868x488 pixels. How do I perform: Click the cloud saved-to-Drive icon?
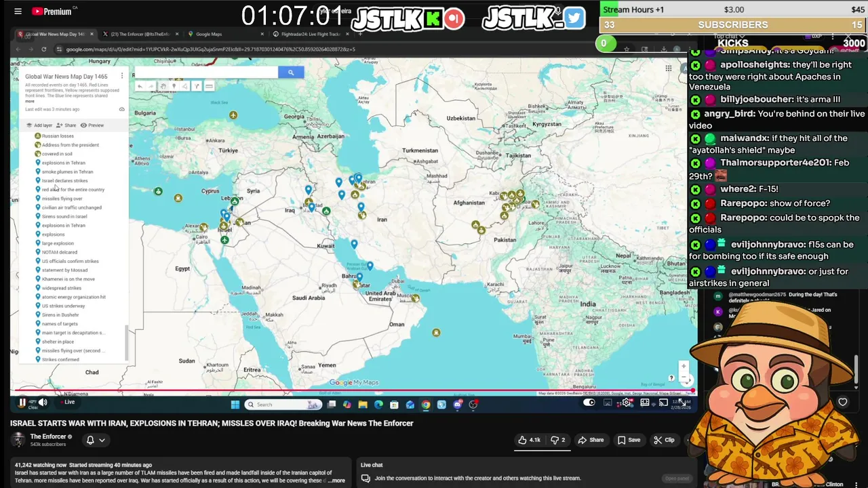pyautogui.click(x=122, y=109)
